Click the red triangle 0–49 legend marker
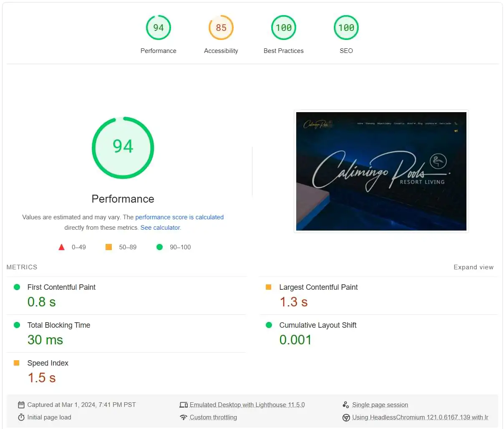Viewport: 504px width, 429px height. click(x=62, y=247)
